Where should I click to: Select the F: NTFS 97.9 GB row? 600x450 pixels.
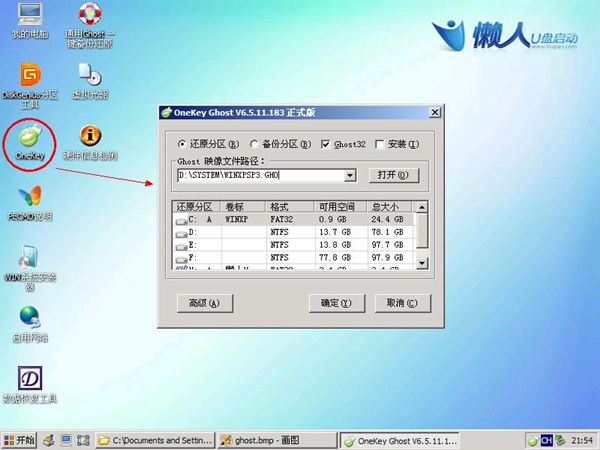click(x=293, y=258)
